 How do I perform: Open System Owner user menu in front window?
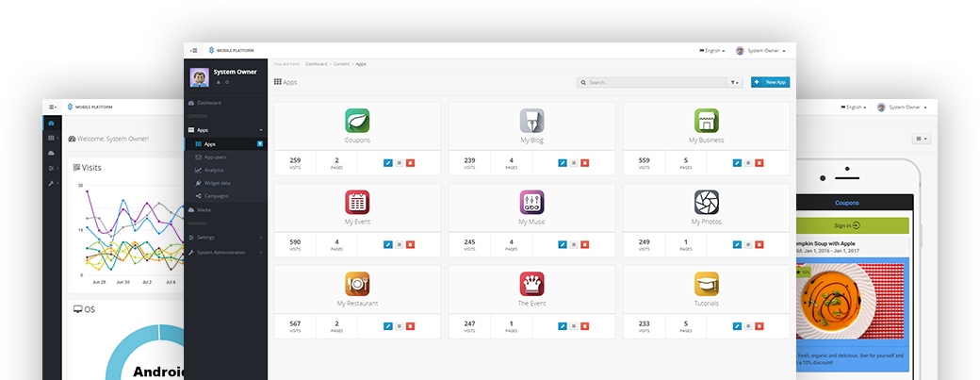tap(760, 51)
